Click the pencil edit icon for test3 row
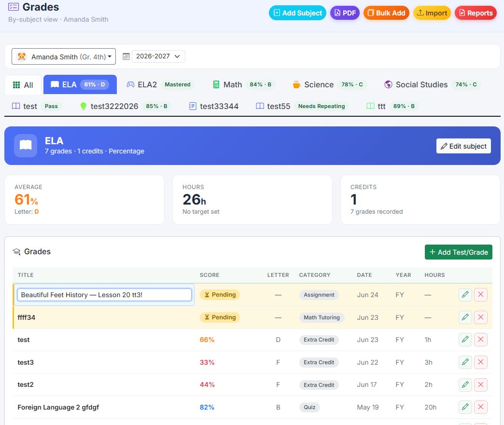 (465, 362)
